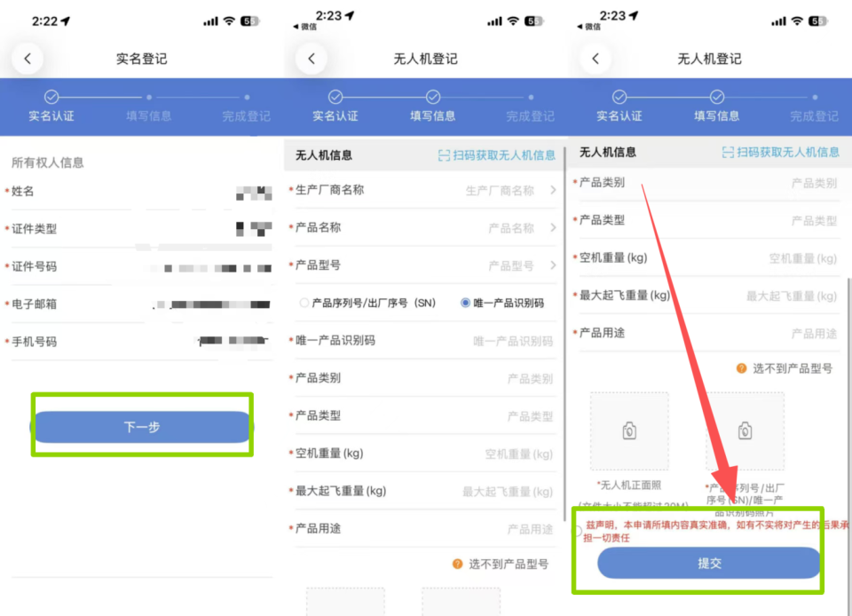This screenshot has width=852, height=616.
Task: Tap location arrow next to 2:22
Action: [x=66, y=20]
